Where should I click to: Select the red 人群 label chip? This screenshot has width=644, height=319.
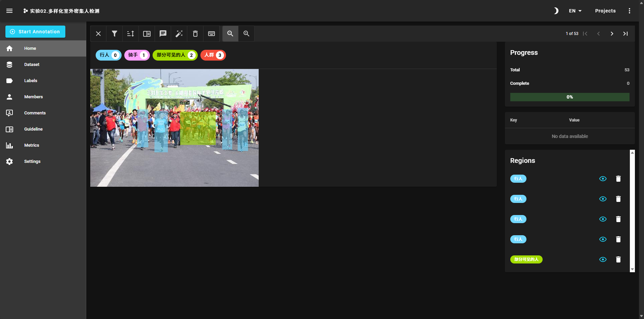(x=213, y=55)
